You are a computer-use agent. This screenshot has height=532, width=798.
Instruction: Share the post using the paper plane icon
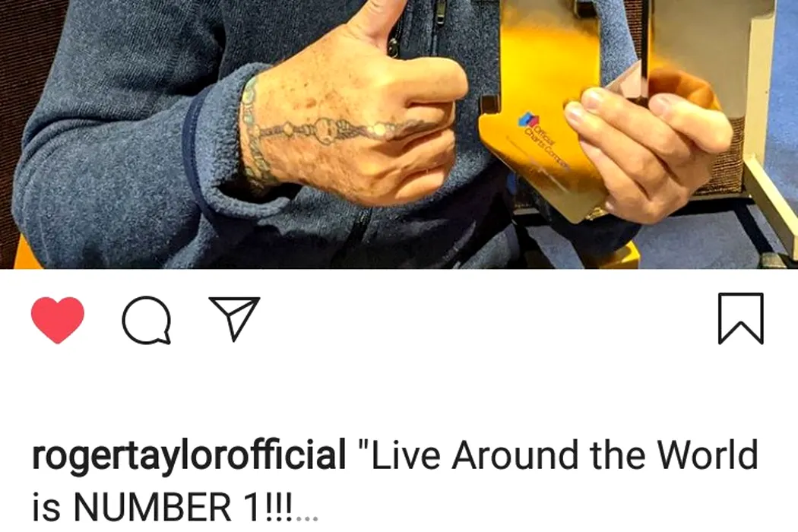[x=235, y=318]
